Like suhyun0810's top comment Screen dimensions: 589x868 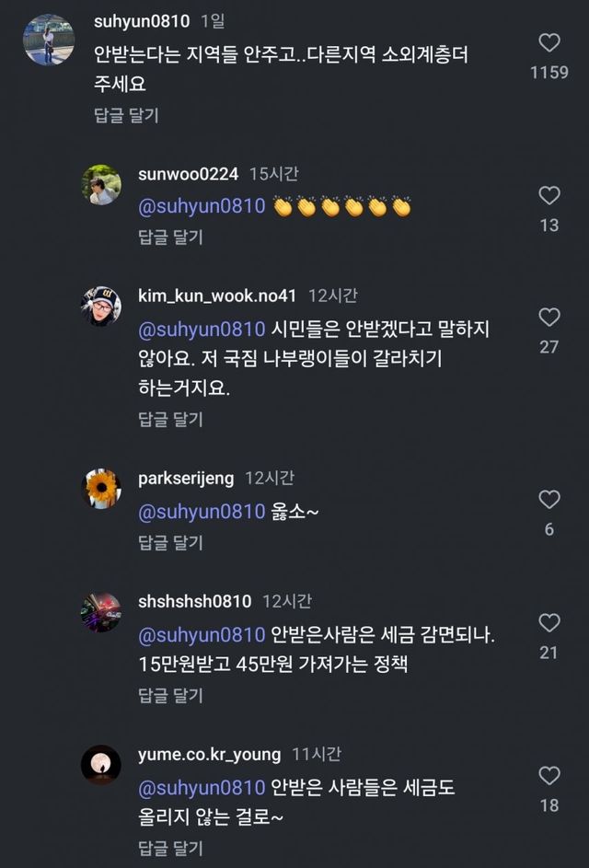(549, 43)
